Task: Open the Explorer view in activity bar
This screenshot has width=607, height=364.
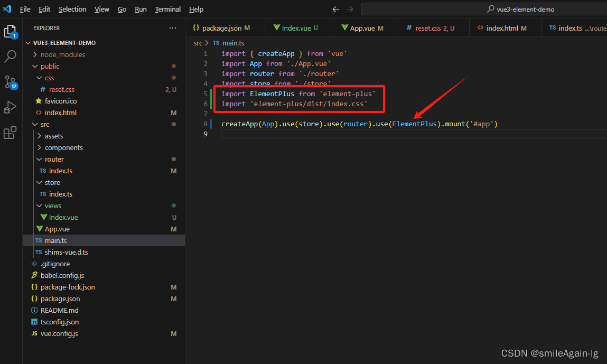Action: tap(10, 31)
